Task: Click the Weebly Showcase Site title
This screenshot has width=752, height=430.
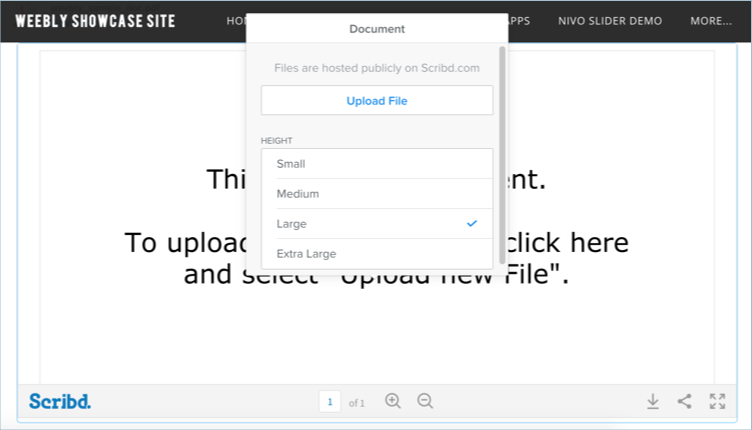Action: 95,21
